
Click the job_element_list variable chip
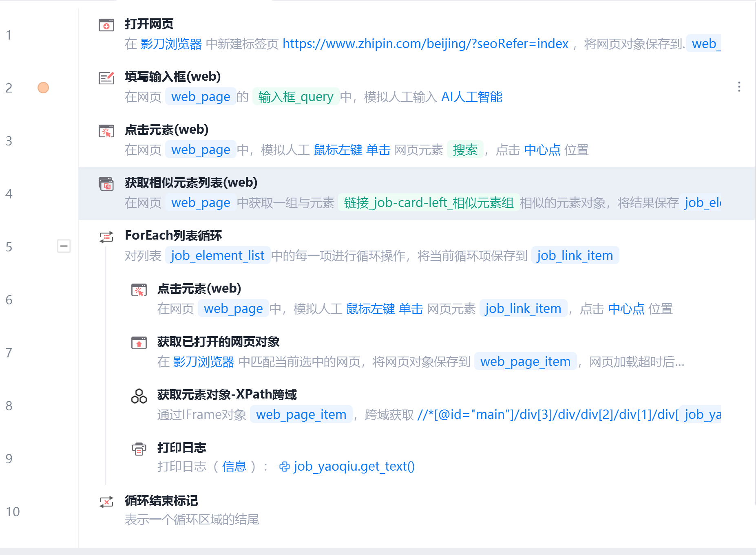coord(218,255)
